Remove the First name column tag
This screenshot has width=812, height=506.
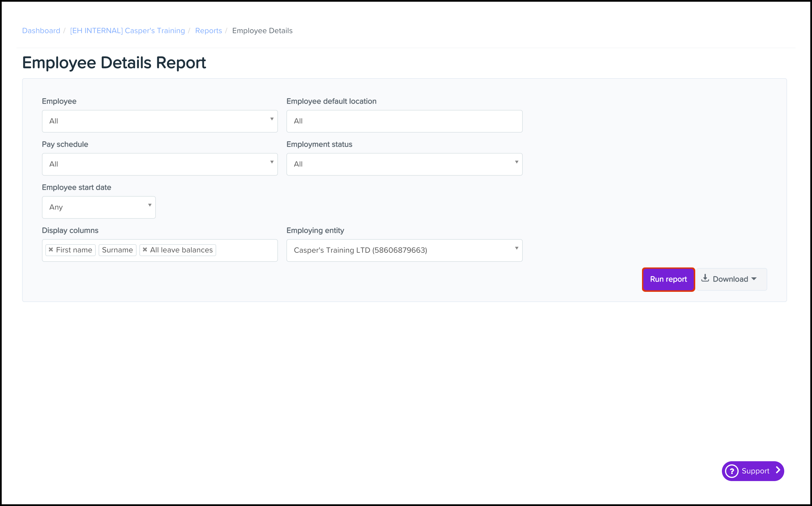point(51,250)
